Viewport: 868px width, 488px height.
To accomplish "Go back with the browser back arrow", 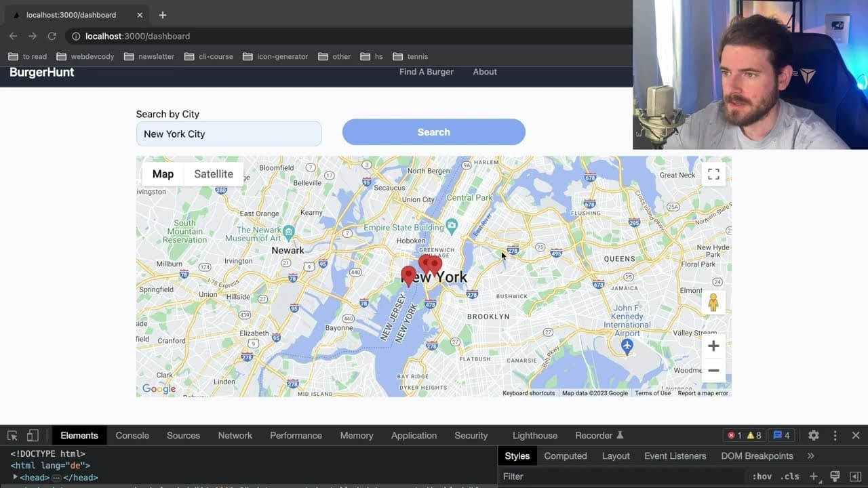I will point(13,36).
